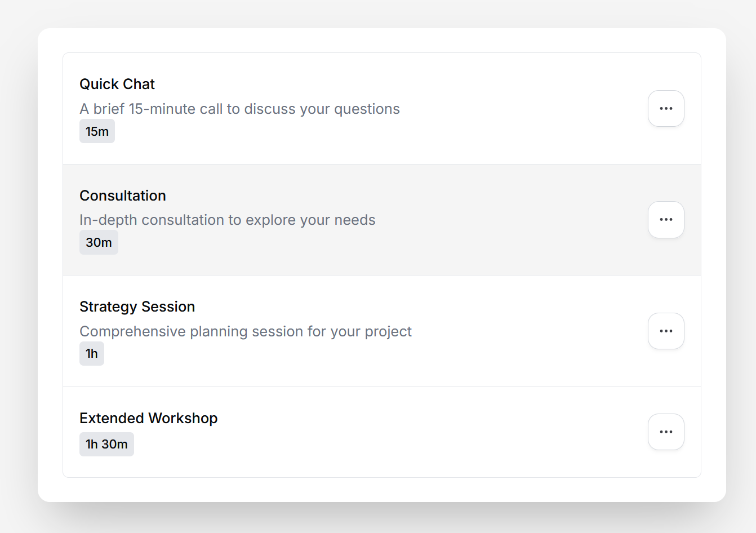Open the Strategy Session three-dot options menu
756x533 pixels.
666,331
